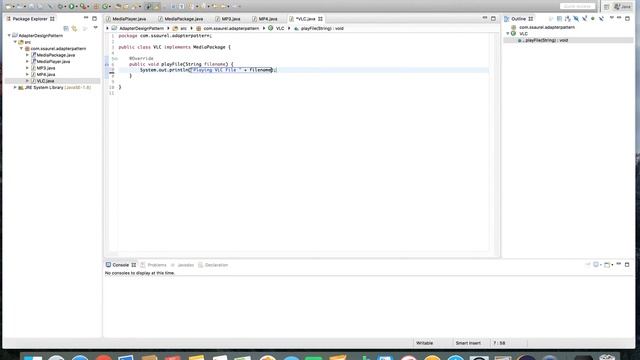Click VLC class in editor breadcrumb

tap(280, 29)
